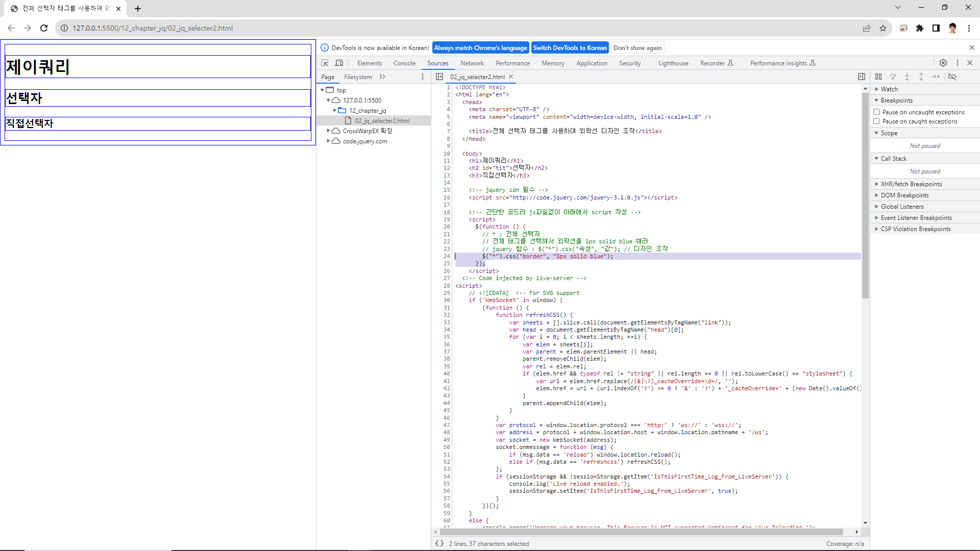This screenshot has width=980, height=551.
Task: Click the pause script execution icon
Action: [x=878, y=77]
